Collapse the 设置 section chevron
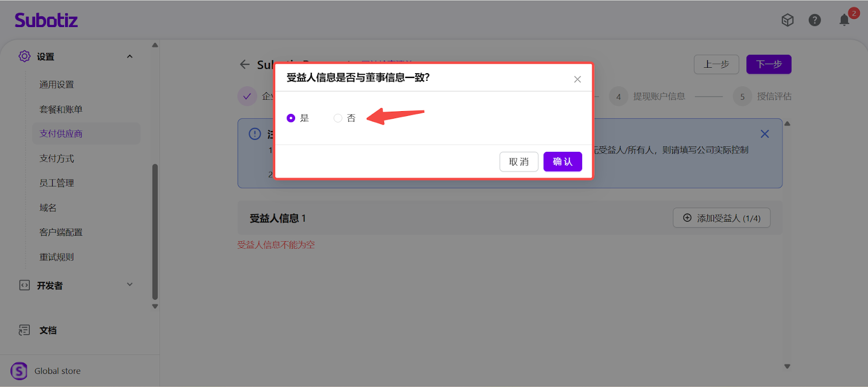 coord(130,57)
